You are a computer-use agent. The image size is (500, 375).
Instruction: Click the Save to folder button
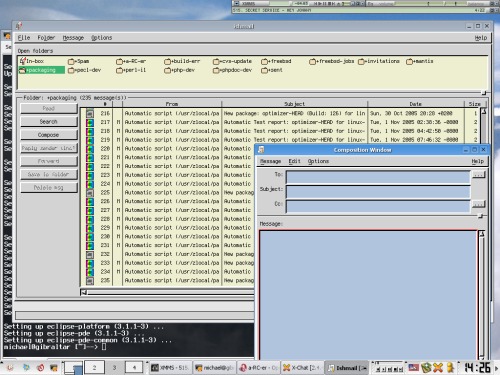(49, 174)
